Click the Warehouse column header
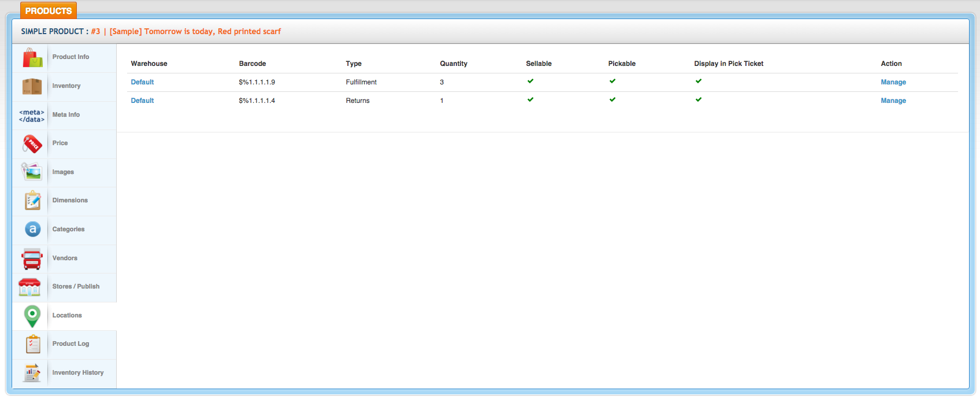 pos(149,64)
